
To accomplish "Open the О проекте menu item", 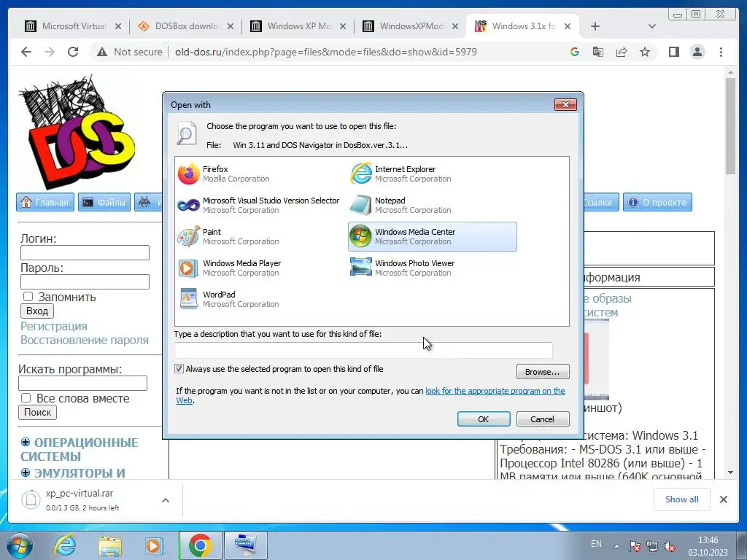I will pyautogui.click(x=657, y=203).
